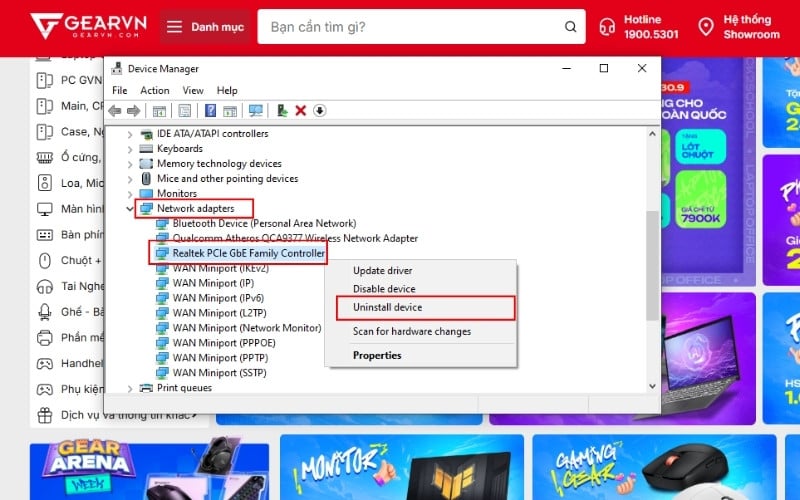Click the Scan for hardware changes monitor icon

pos(256,111)
